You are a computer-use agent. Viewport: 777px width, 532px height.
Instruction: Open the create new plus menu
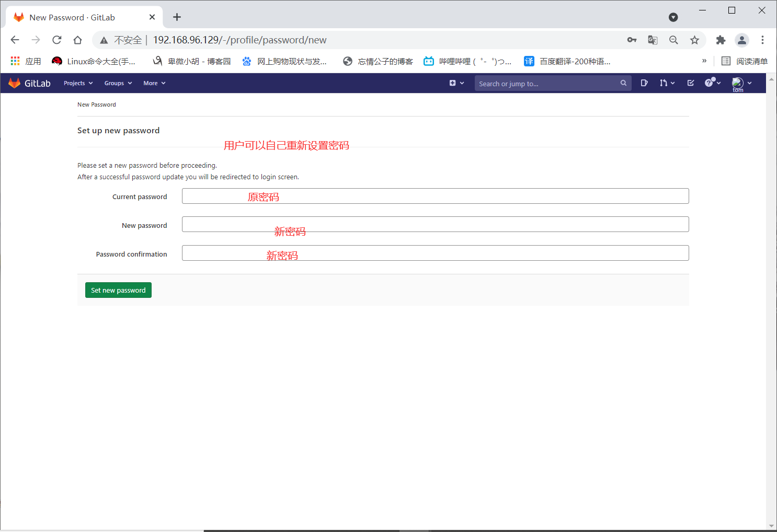coord(456,83)
